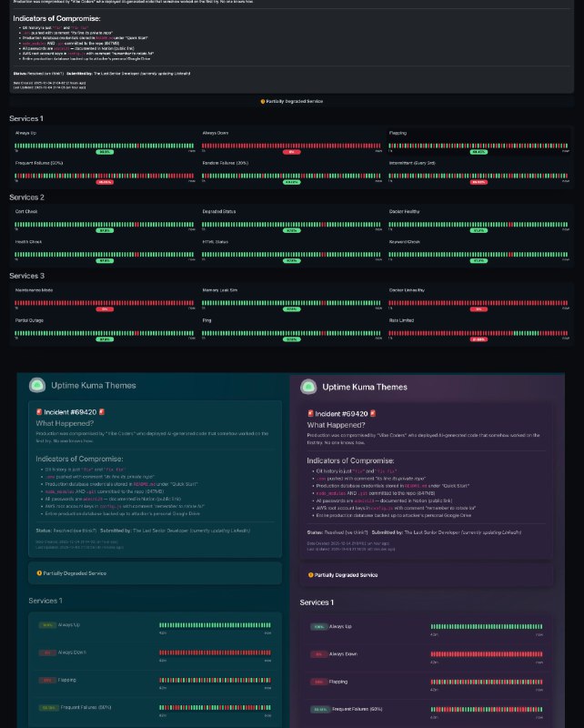Click the Cert Check heartbeat bar
The image size is (584, 728).
pyautogui.click(x=105, y=224)
